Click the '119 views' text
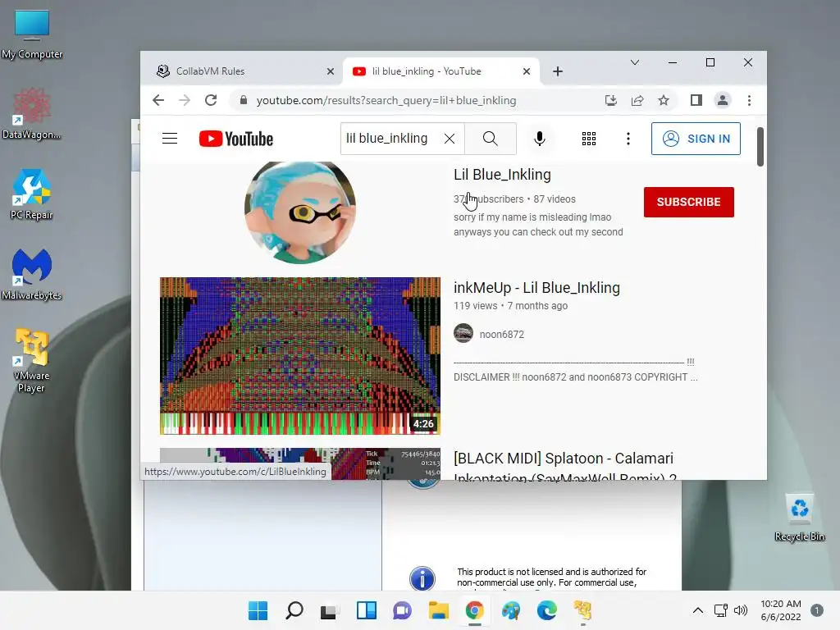This screenshot has height=630, width=840. pyautogui.click(x=475, y=305)
